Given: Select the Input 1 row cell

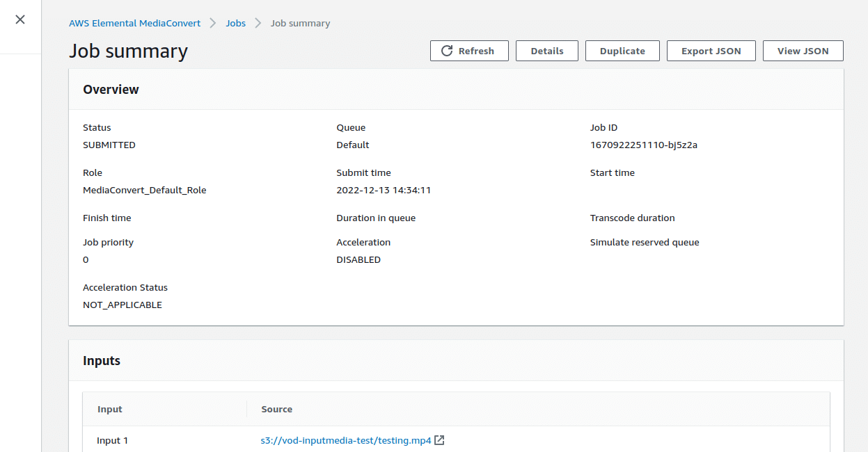Looking at the screenshot, I should point(112,440).
